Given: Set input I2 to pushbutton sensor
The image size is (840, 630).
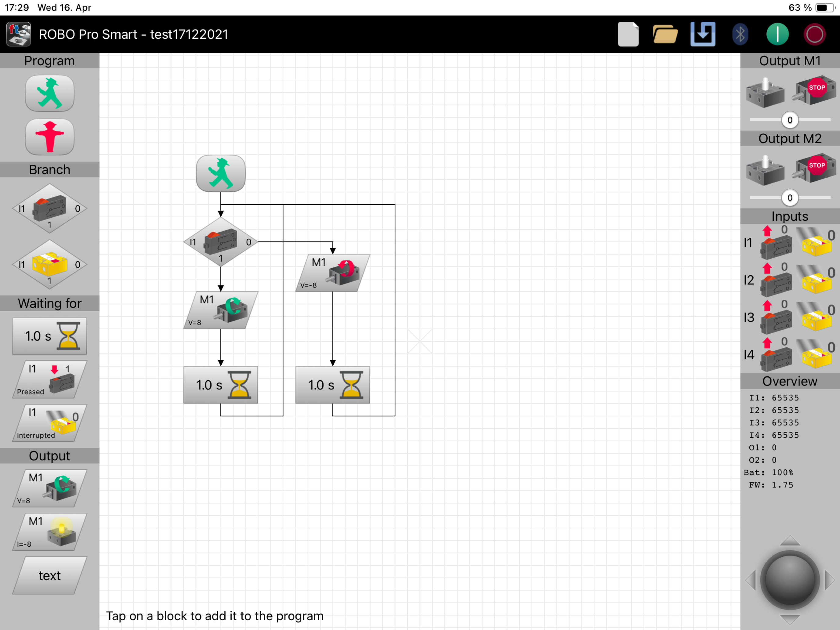Looking at the screenshot, I should (776, 280).
